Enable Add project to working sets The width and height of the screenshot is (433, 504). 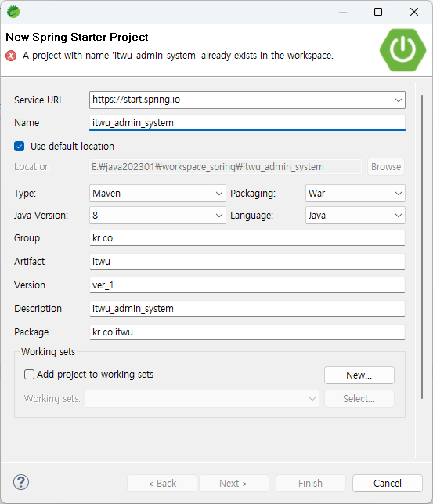point(29,375)
